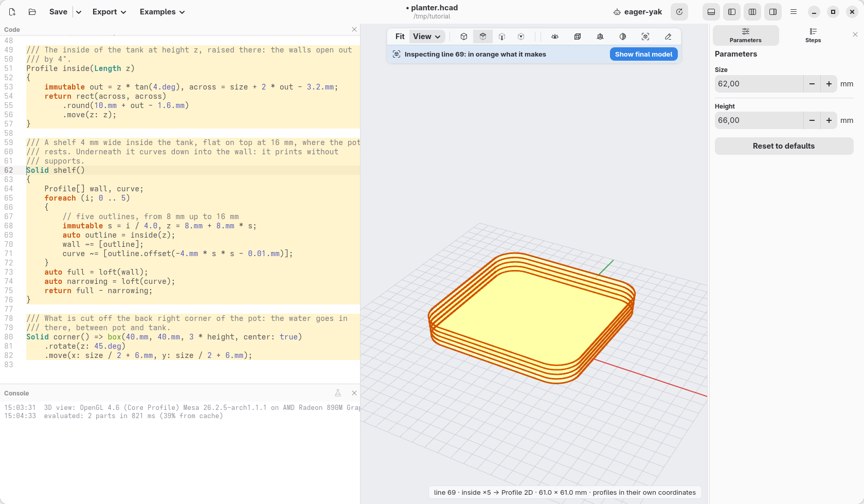864x504 pixels.
Task: Click the eager-yak robot label
Action: point(638,12)
